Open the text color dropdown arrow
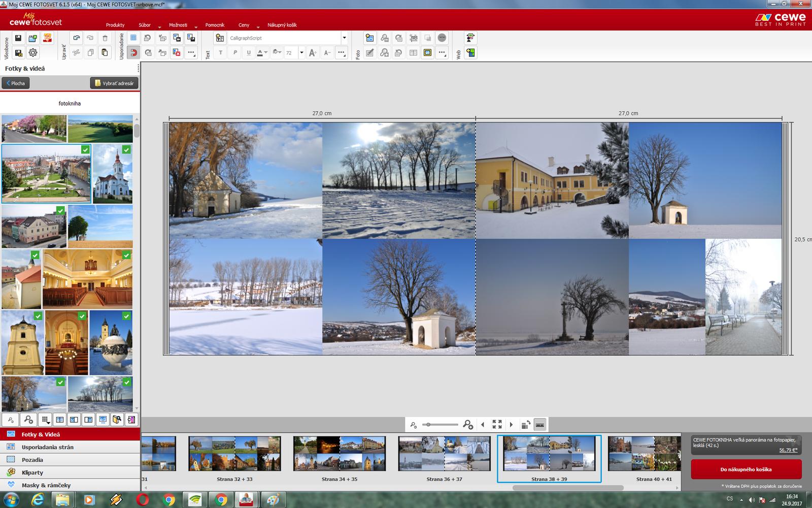Screen dimensions: 812x508 (266, 53)
